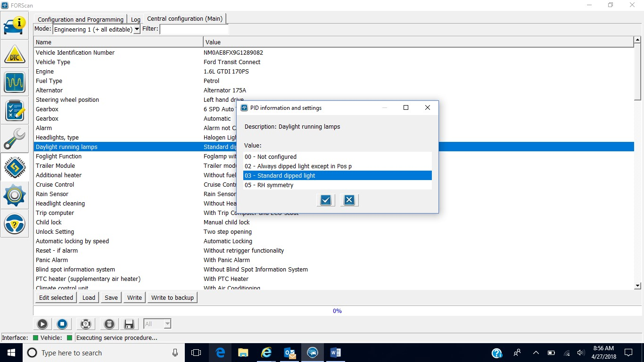Click in the Filter text field

(x=194, y=29)
